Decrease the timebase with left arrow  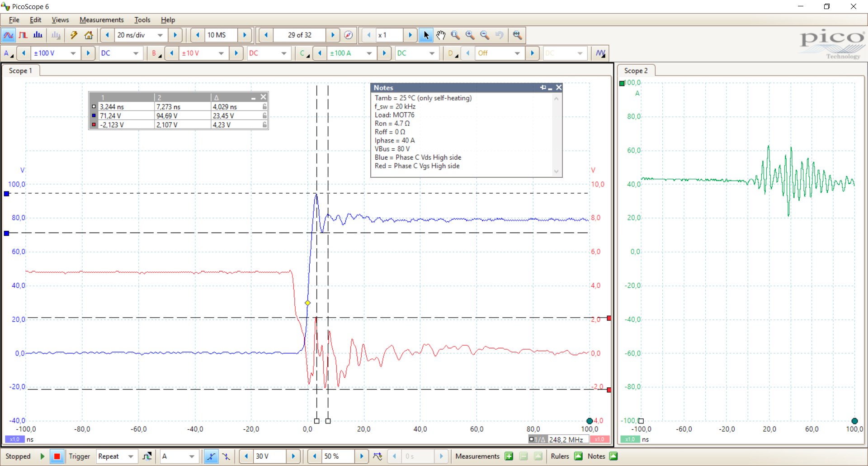[107, 35]
